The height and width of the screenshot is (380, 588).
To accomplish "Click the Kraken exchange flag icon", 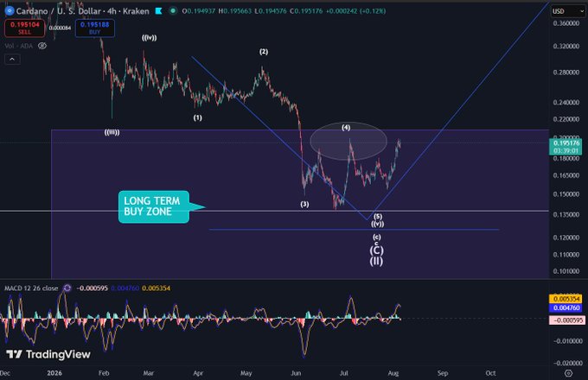I will [x=158, y=11].
